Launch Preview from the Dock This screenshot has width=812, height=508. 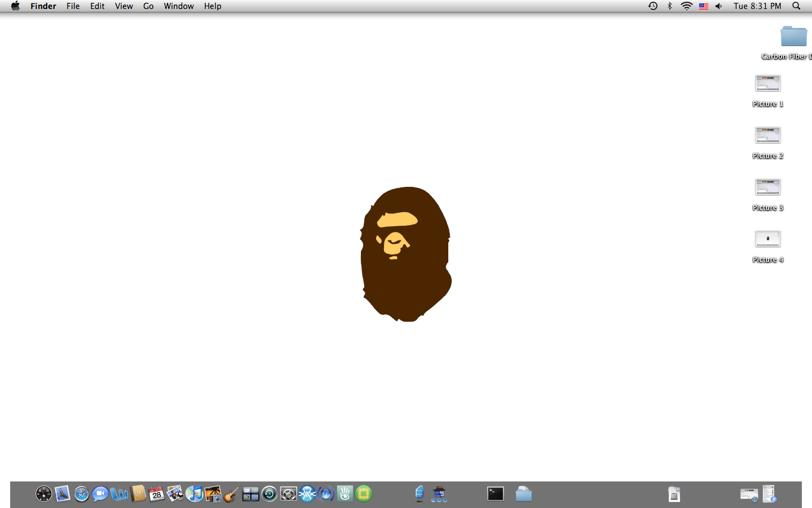click(175, 494)
